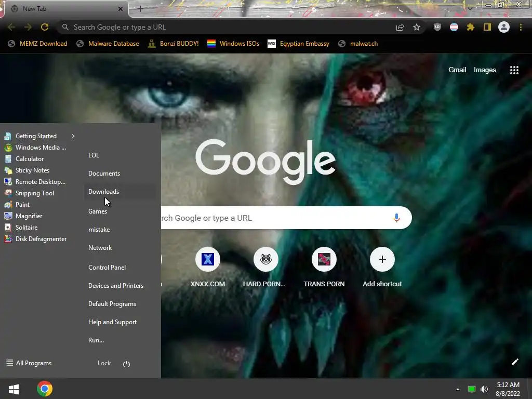Open the LOL user folder
The height and width of the screenshot is (399, 532).
coord(94,155)
